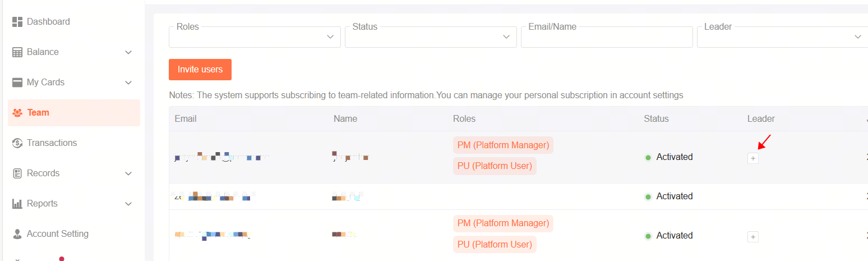Screen dimensions: 868x261
Task: Click the My Cards card icon
Action: coord(17,83)
